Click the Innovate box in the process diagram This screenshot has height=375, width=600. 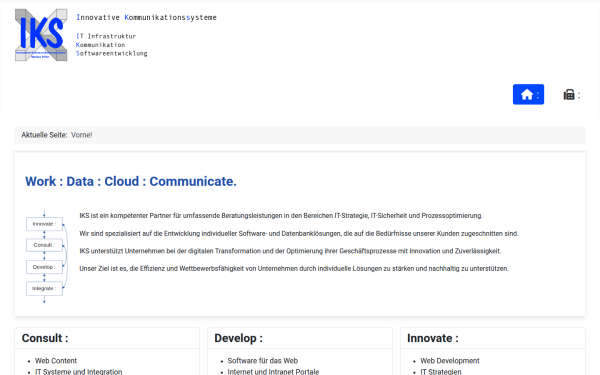(x=44, y=224)
